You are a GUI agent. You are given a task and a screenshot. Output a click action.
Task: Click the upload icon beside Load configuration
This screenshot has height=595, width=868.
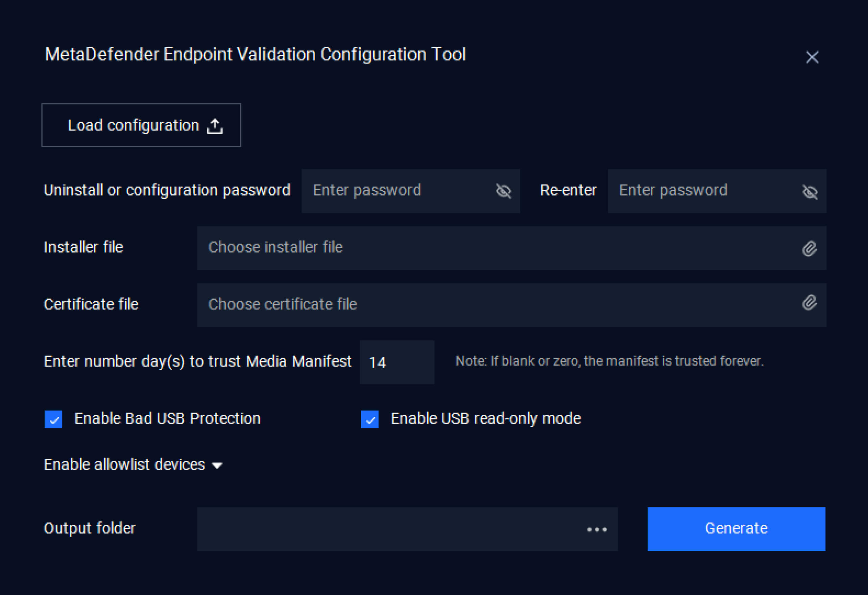point(215,126)
